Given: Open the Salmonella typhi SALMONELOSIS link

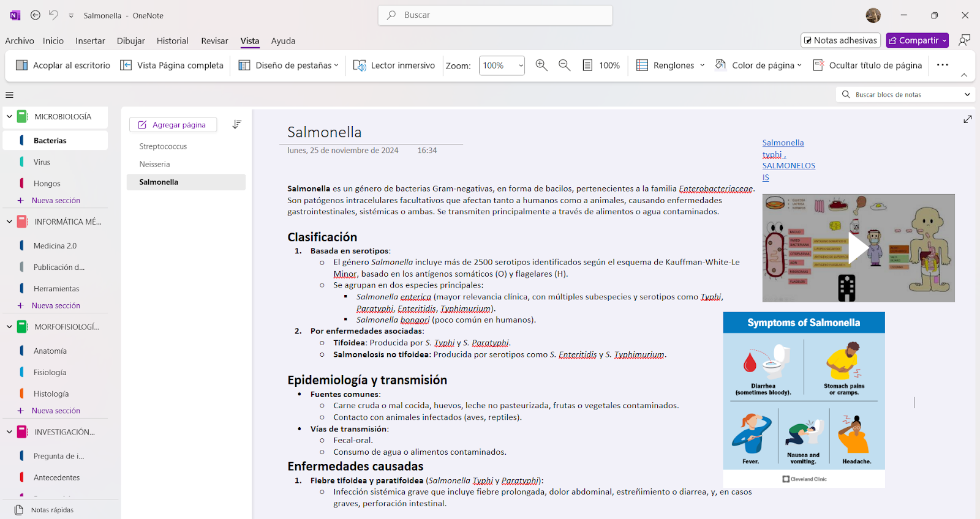Looking at the screenshot, I should (x=788, y=160).
